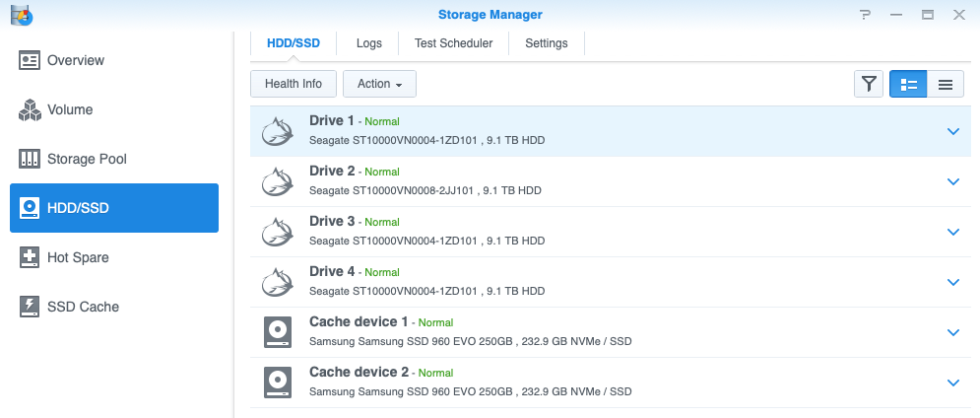
Task: Open the Settings tab
Action: pyautogui.click(x=547, y=43)
